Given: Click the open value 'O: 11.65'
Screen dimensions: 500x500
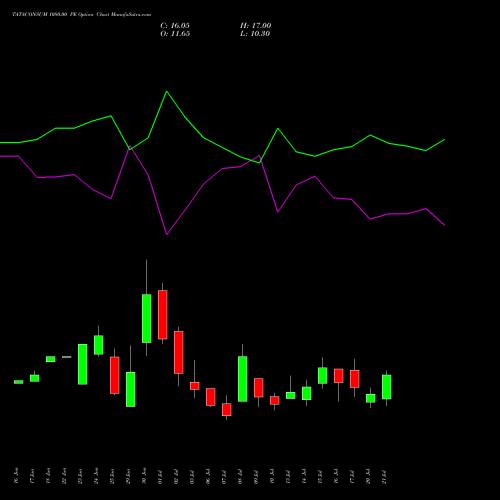Looking at the screenshot, I should coord(175,34).
